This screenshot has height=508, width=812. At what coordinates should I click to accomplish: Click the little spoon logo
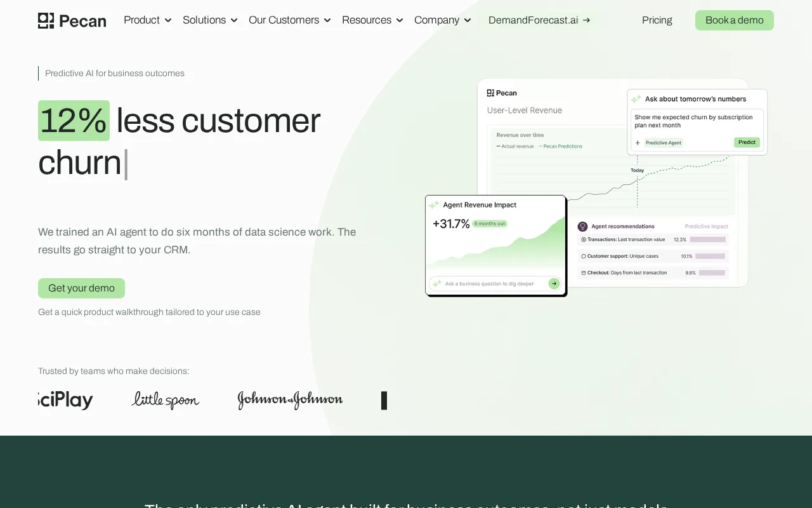(166, 400)
